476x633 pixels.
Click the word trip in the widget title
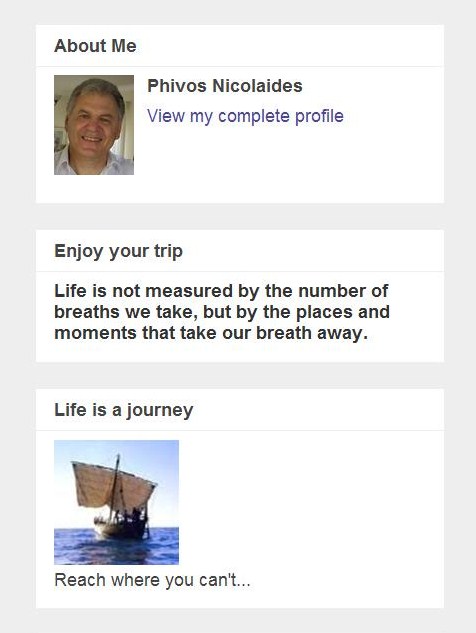[x=168, y=252]
